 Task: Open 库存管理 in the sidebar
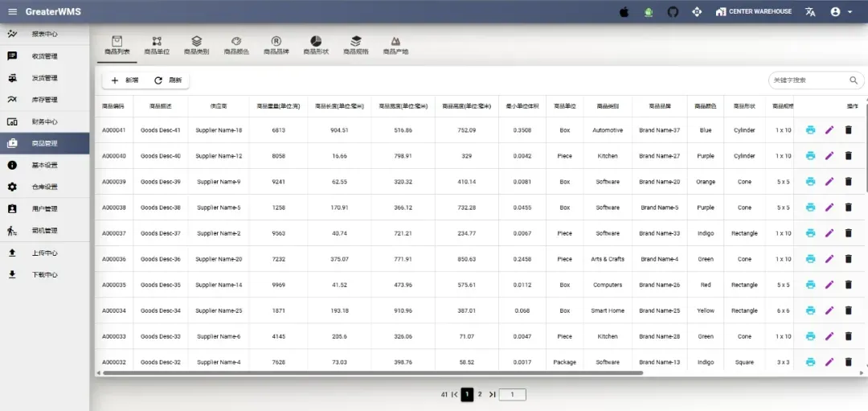(x=44, y=100)
